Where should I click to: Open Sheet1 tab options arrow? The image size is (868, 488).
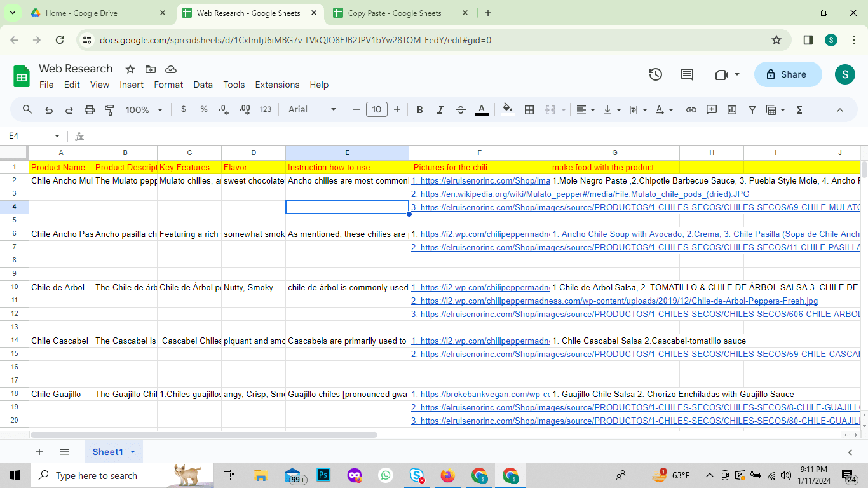click(x=133, y=452)
